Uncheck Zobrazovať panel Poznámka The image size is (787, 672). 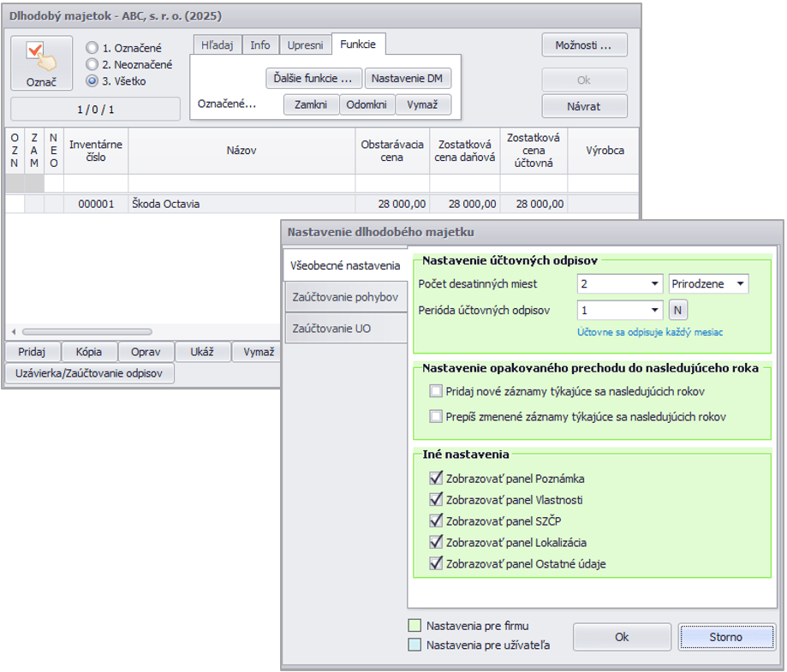[x=436, y=479]
